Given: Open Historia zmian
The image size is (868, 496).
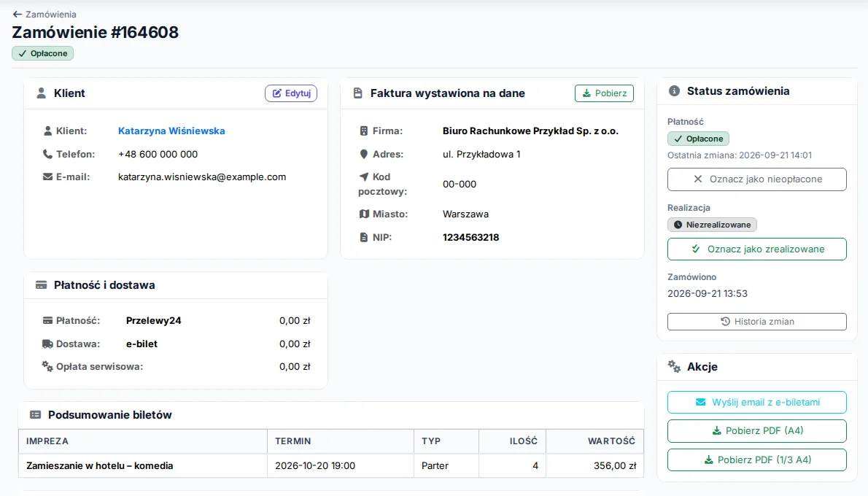Looking at the screenshot, I should [x=756, y=322].
